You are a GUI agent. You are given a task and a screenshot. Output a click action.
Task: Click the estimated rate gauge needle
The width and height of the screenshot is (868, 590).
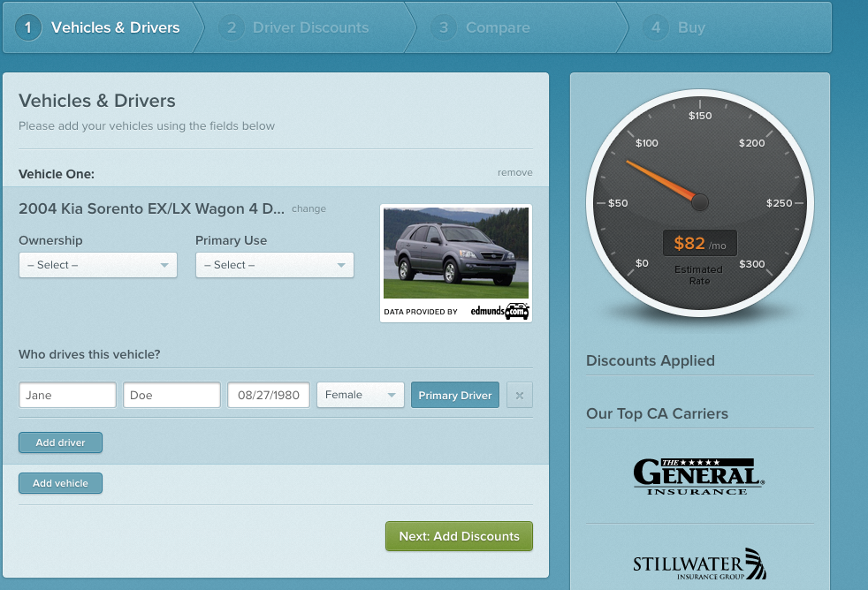pos(663,179)
